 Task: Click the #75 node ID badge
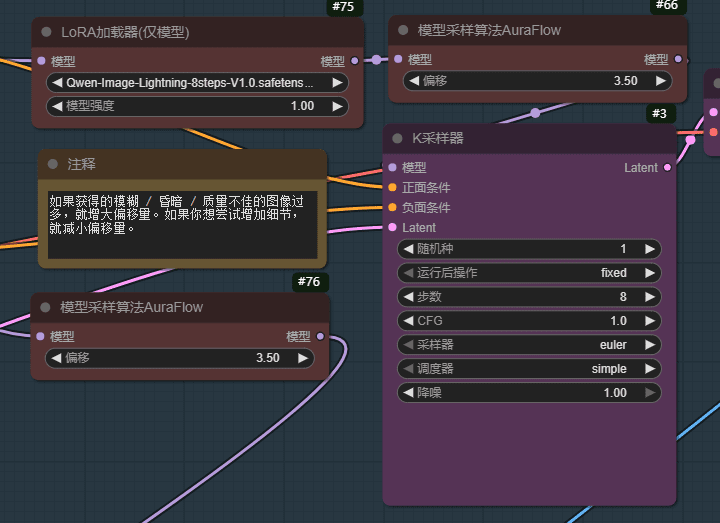point(343,6)
